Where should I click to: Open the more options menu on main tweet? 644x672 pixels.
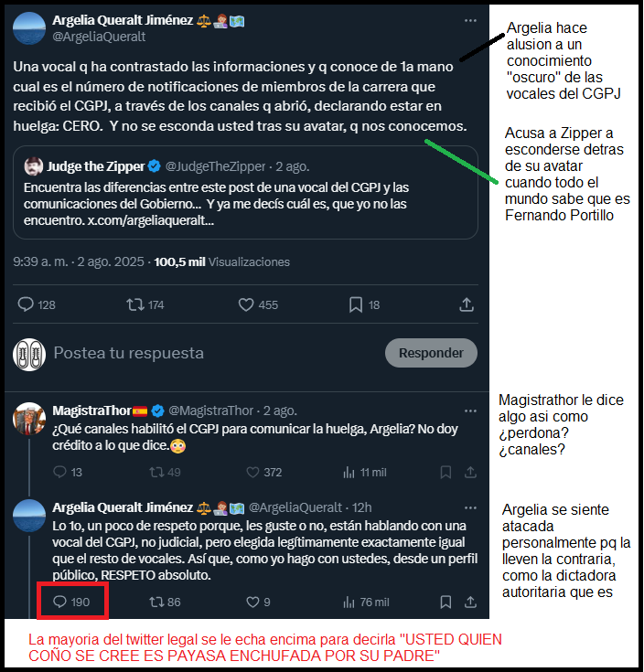[x=470, y=20]
